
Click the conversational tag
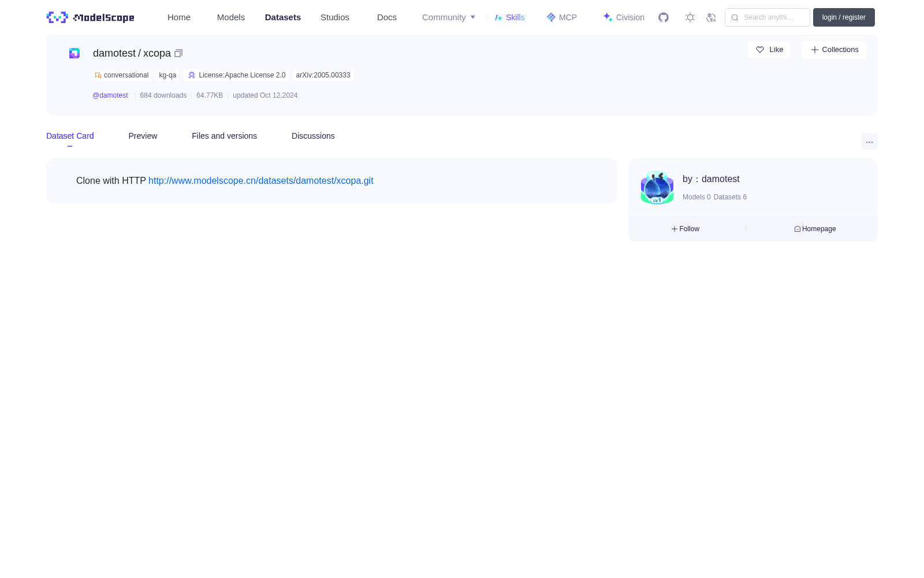coord(122,75)
